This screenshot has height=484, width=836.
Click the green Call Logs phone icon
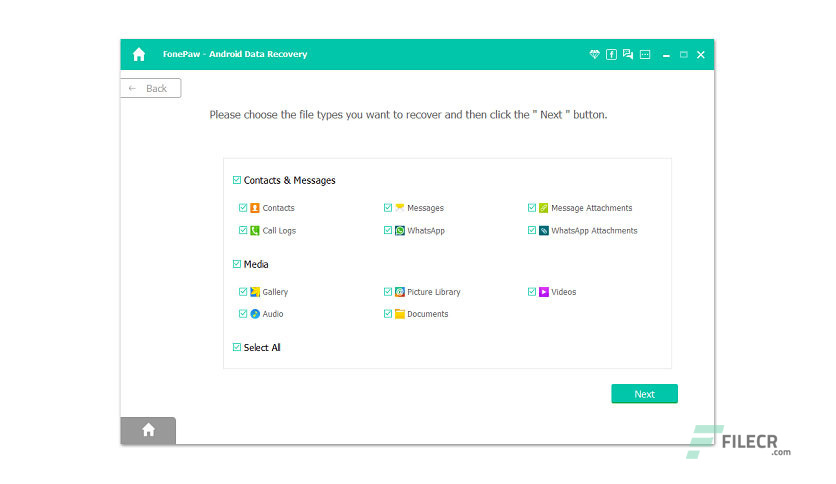click(x=255, y=230)
